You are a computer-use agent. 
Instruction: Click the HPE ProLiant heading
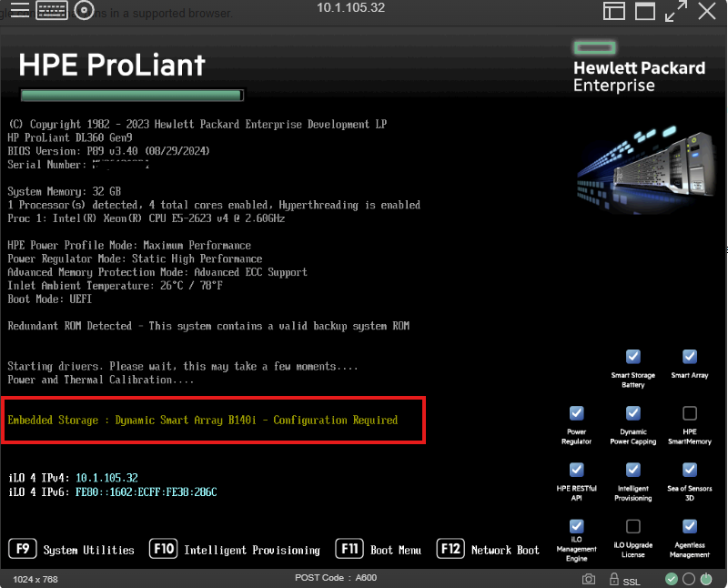coord(112,65)
